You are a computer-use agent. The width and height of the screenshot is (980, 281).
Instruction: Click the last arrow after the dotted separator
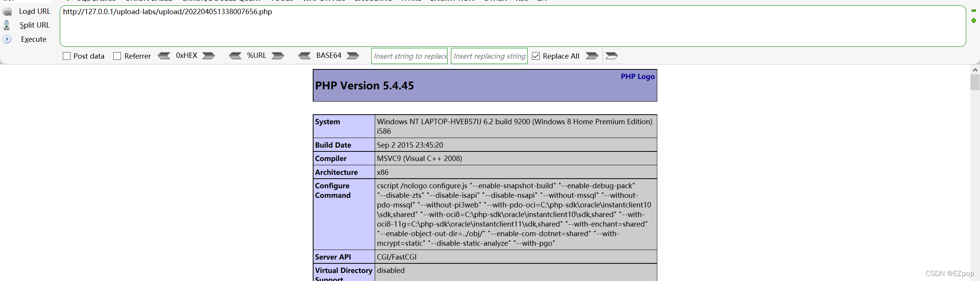tap(611, 56)
